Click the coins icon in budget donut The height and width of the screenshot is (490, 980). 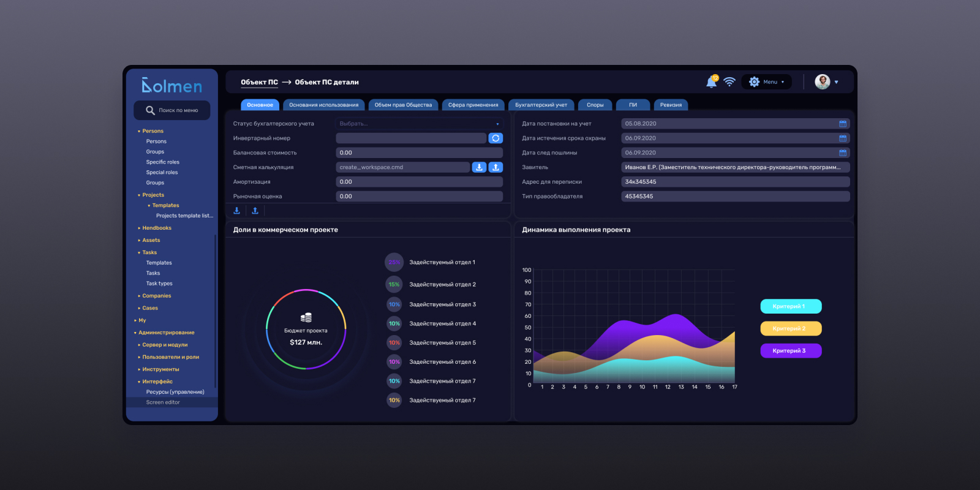point(306,317)
